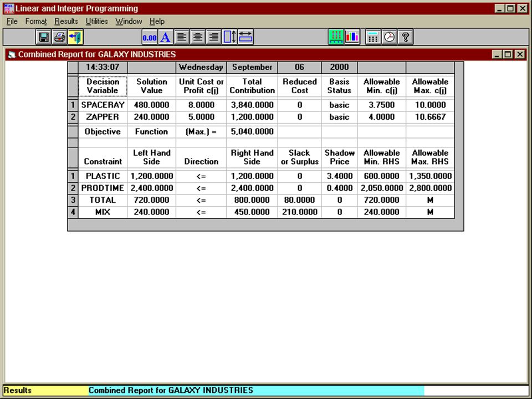Click the application icon in main title bar
Image resolution: width=532 pixels, height=399 pixels.
click(9, 8)
